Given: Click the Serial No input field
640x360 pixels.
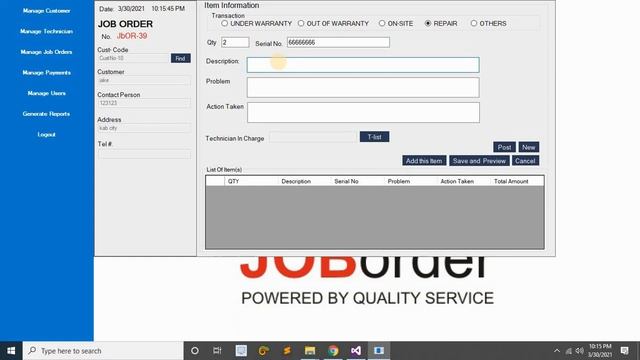Looking at the screenshot, I should tap(338, 42).
